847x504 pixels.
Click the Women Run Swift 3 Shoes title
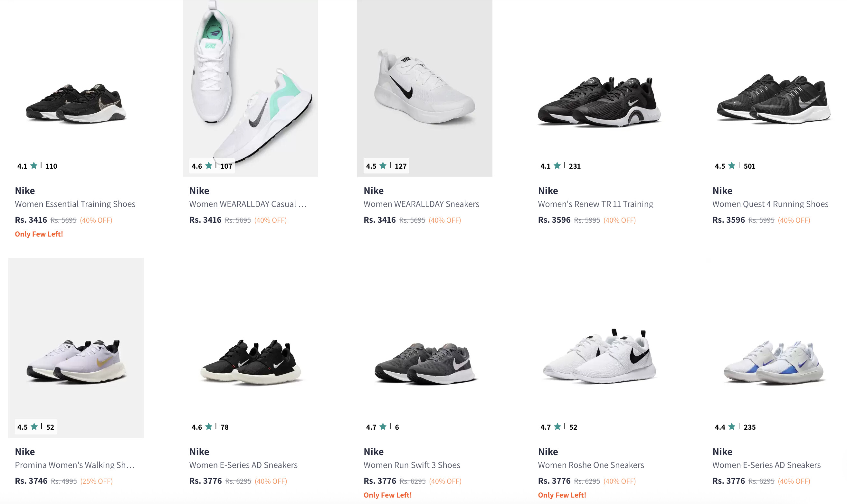(x=412, y=465)
